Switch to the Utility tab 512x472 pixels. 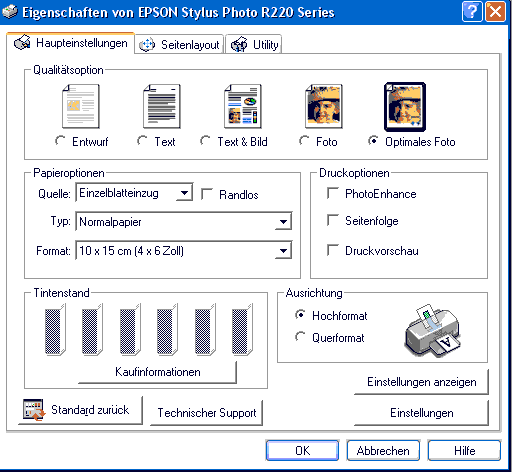tap(254, 44)
